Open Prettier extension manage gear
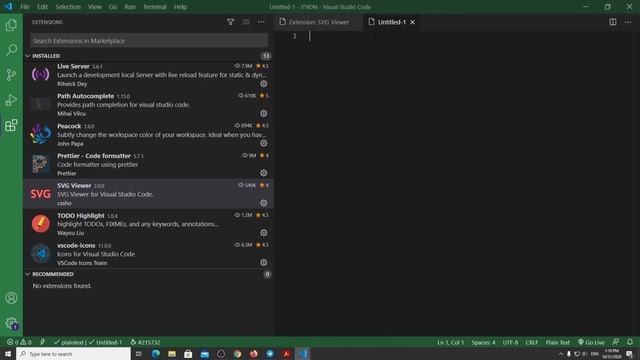640x360 pixels. coord(264,173)
